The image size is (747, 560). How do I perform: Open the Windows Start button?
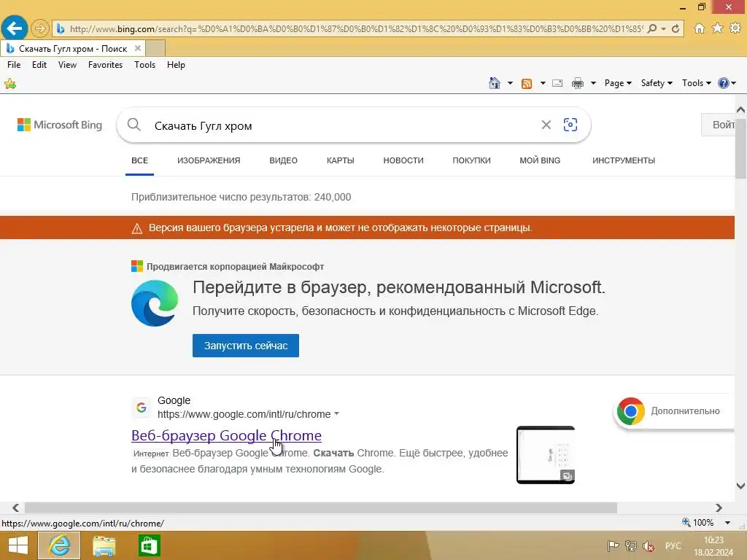(18, 545)
